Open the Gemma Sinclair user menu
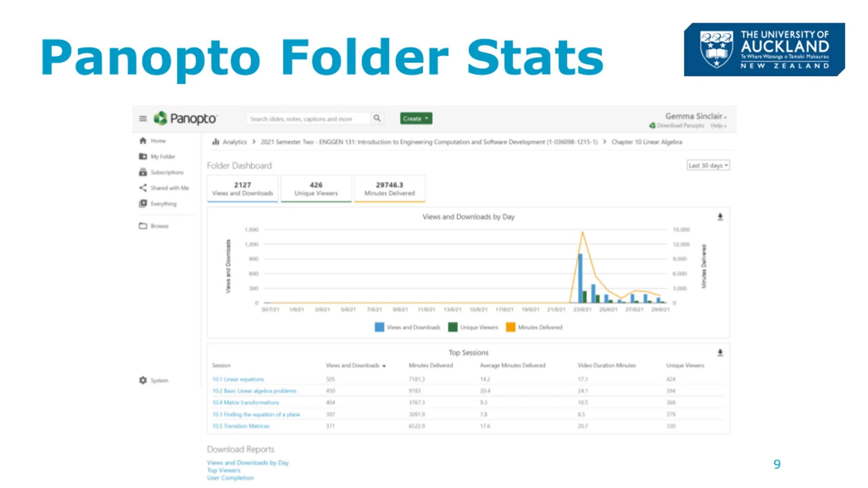The height and width of the screenshot is (488, 868). 696,116
